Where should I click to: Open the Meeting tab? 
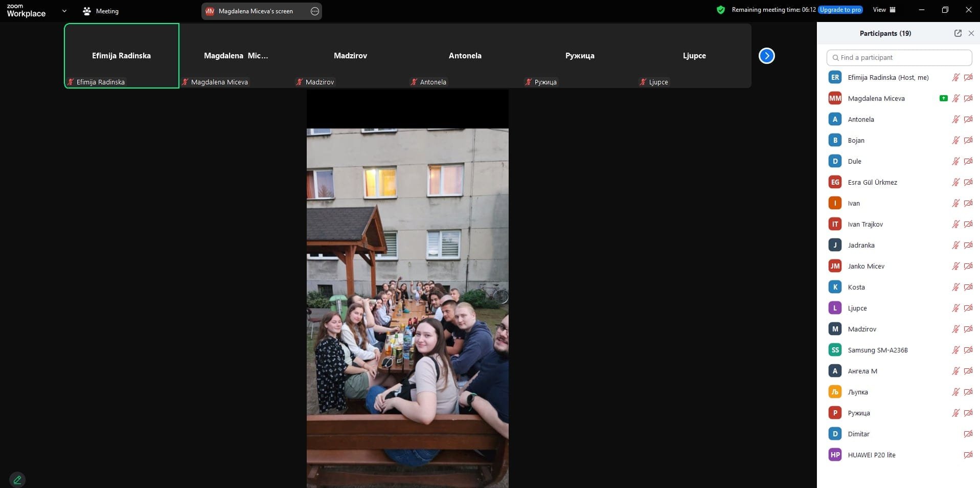pyautogui.click(x=101, y=11)
